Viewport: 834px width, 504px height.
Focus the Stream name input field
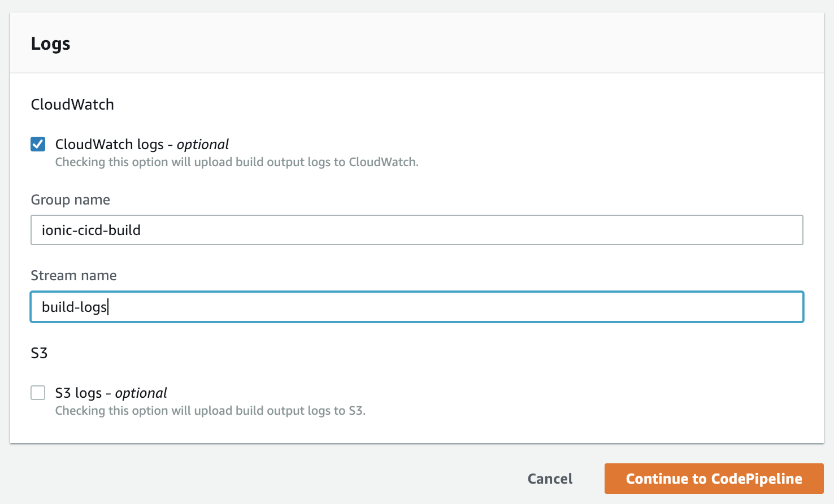pos(416,307)
